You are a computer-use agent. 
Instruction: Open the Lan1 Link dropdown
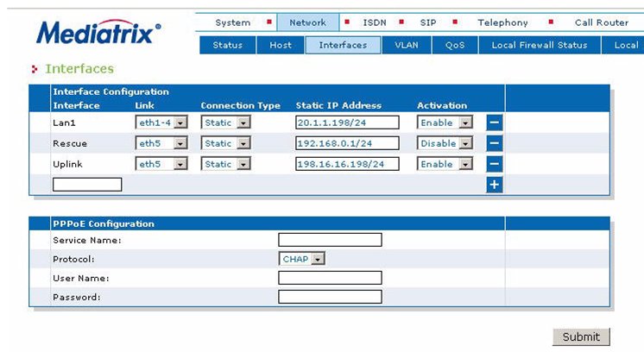click(161, 123)
